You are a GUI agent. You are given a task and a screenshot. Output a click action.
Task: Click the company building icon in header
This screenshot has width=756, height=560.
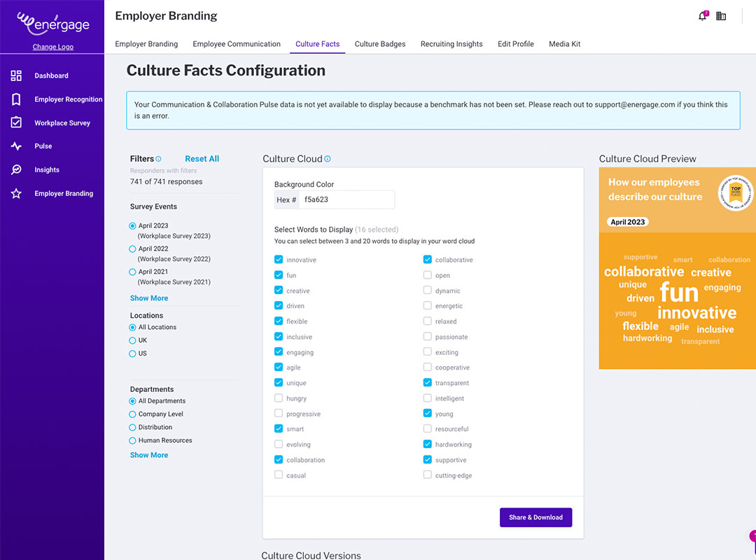click(721, 16)
